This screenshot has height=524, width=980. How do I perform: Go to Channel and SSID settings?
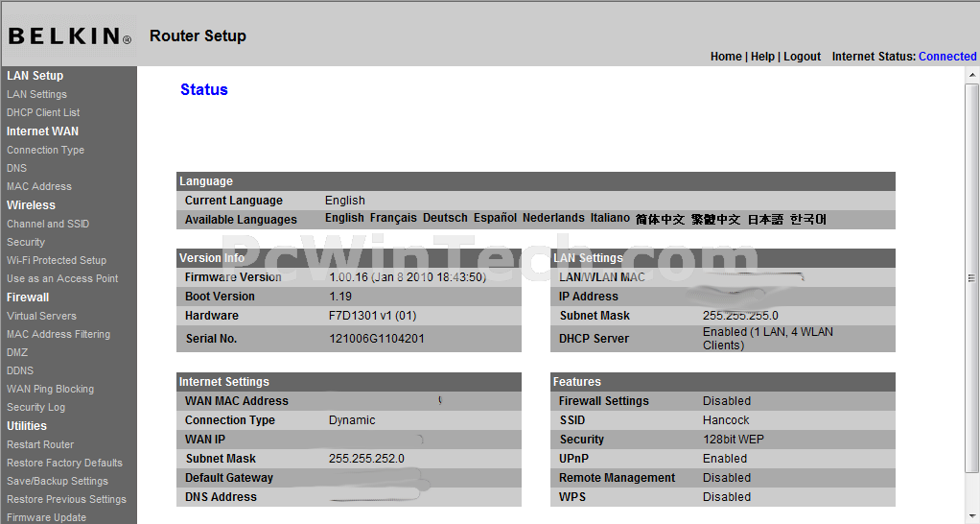click(x=48, y=224)
